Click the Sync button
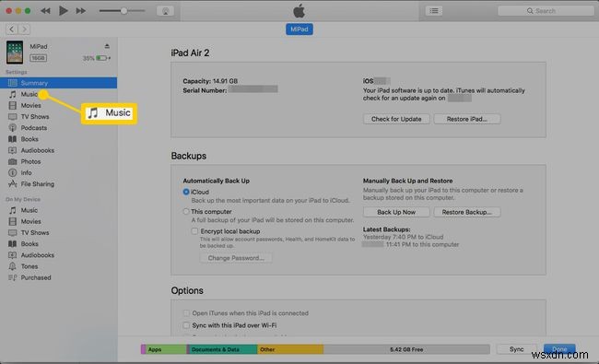This screenshot has height=364, width=599. click(x=516, y=349)
